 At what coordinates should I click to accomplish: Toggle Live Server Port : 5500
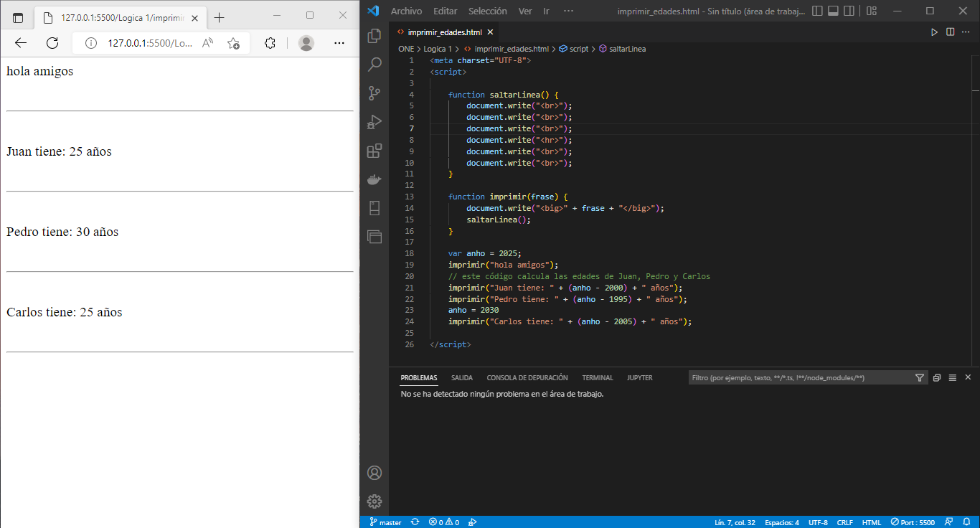[x=913, y=522]
